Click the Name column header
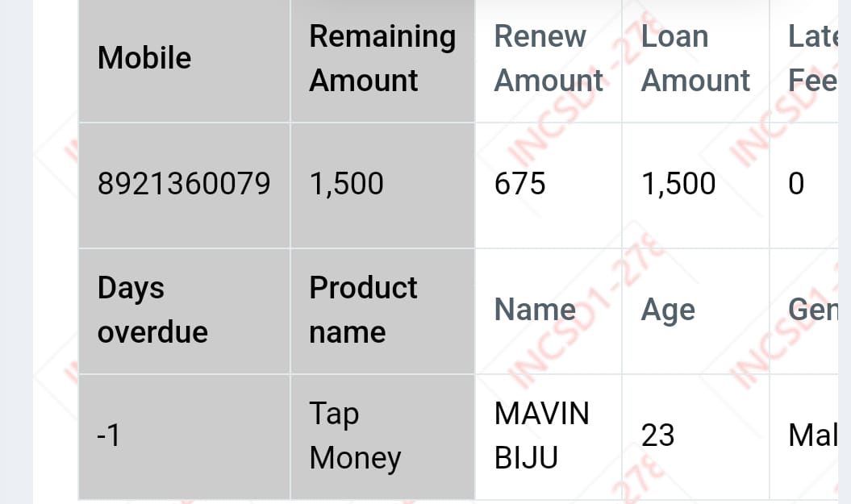Screen dimensions: 851x504 click(x=535, y=310)
